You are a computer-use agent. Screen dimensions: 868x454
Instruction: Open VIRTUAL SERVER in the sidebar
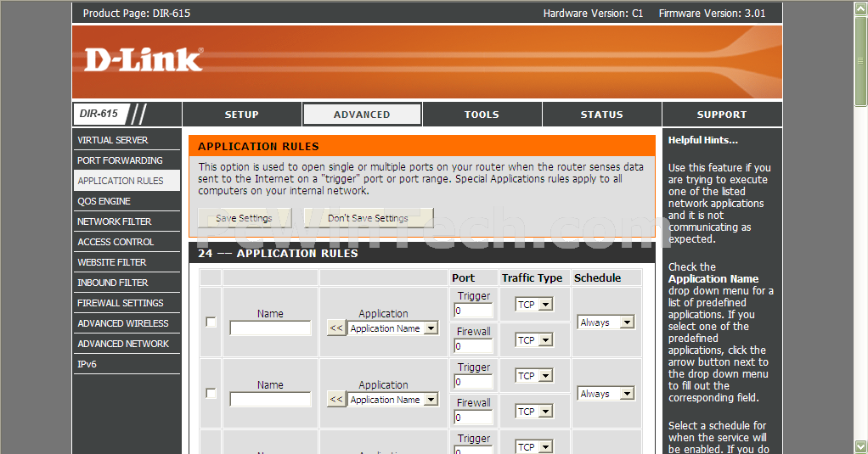click(127, 141)
